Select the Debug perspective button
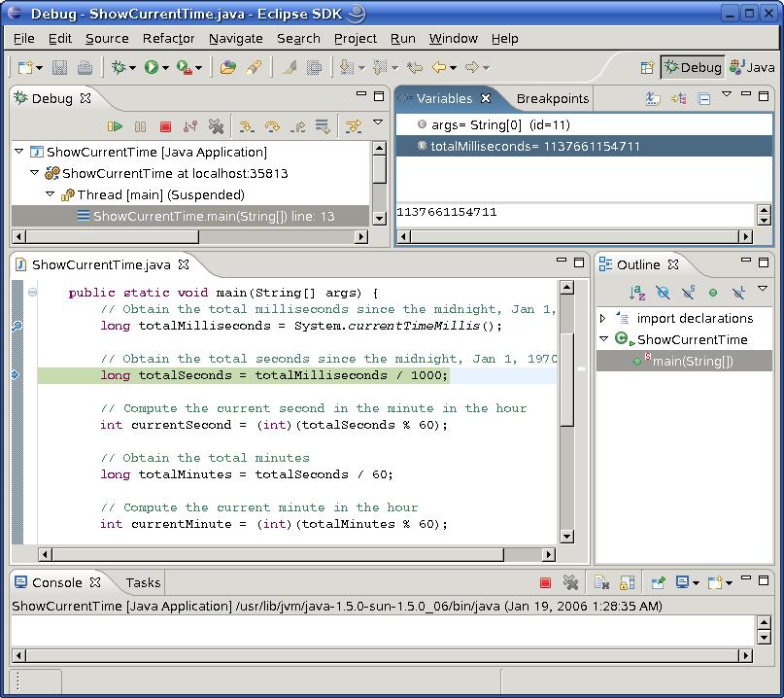Image resolution: width=784 pixels, height=698 pixels. click(693, 67)
